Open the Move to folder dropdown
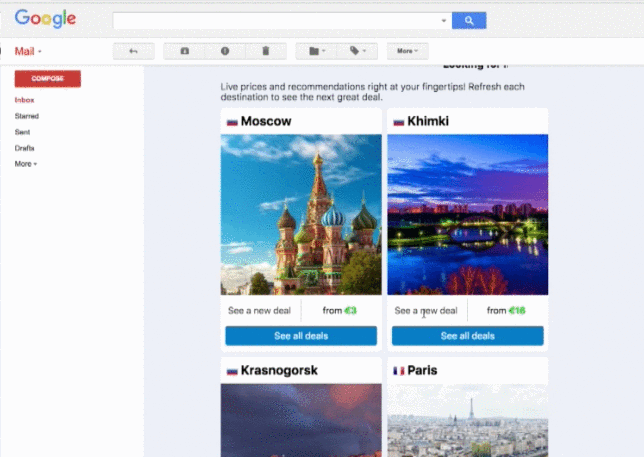Image resolution: width=644 pixels, height=457 pixels. [316, 51]
